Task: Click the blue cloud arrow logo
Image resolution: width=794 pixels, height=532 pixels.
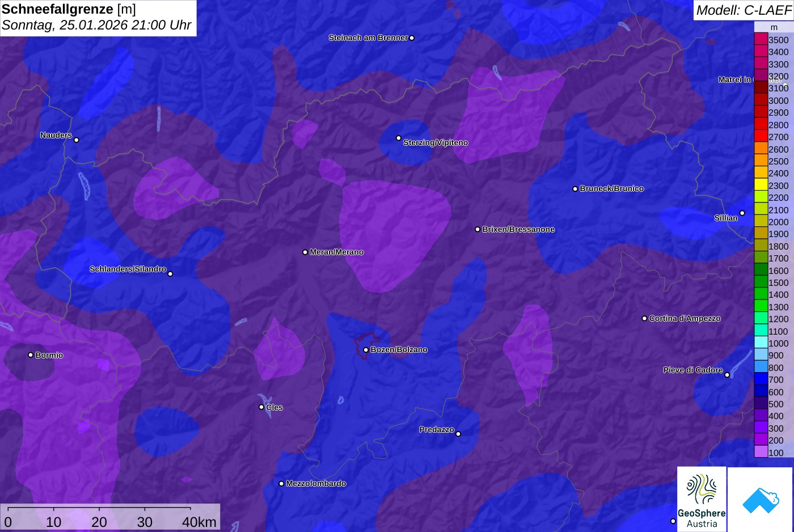Action: point(760,500)
